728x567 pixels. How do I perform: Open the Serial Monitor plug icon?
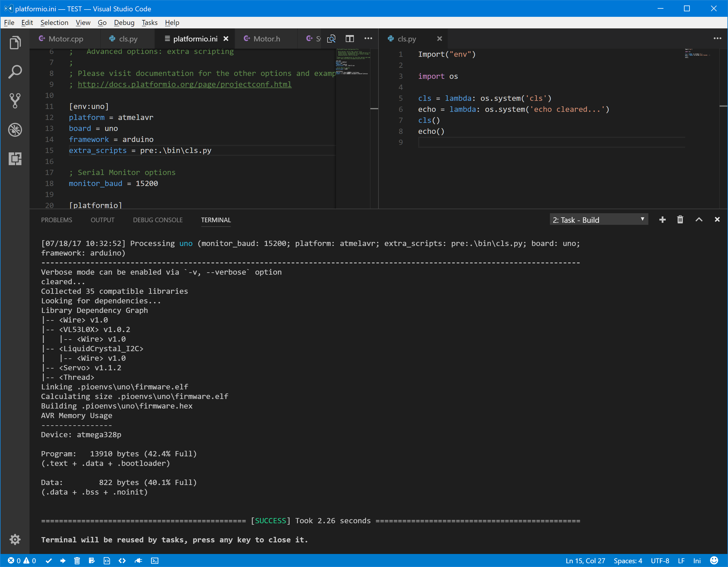139,561
